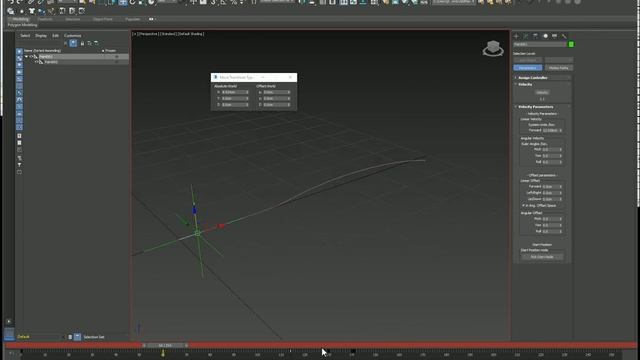Image resolution: width=640 pixels, height=360 pixels.
Task: Switch to the Selection ribbon tab
Action: [73, 19]
